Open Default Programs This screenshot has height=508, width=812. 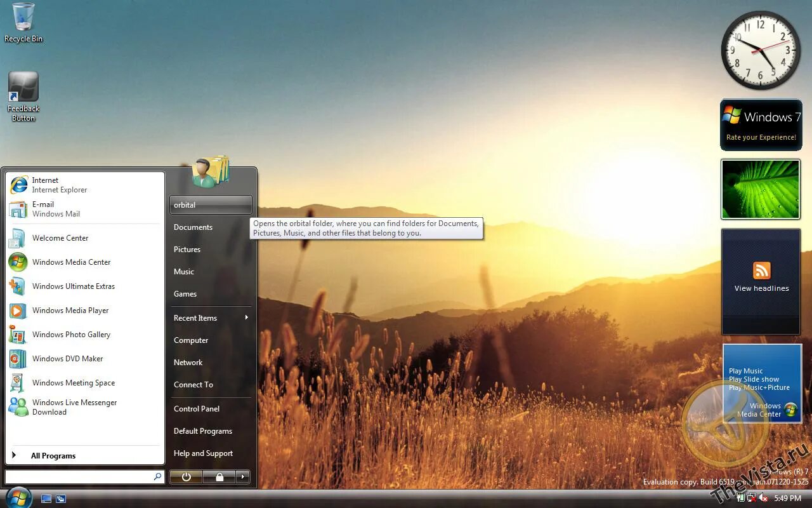211,431
